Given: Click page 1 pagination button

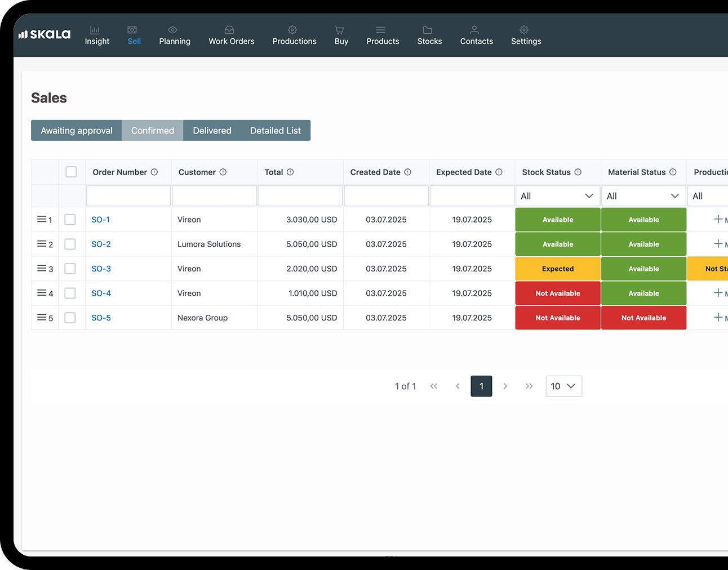Looking at the screenshot, I should click(x=481, y=386).
